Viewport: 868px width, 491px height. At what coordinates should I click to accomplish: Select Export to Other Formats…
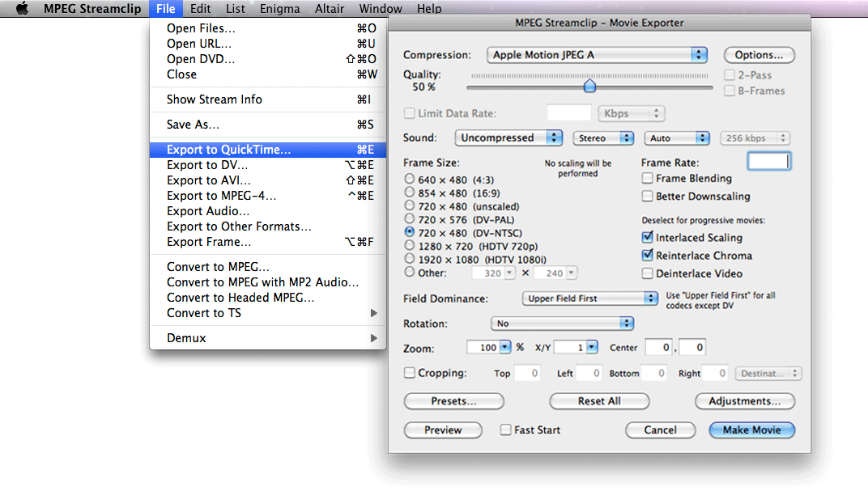click(x=268, y=226)
